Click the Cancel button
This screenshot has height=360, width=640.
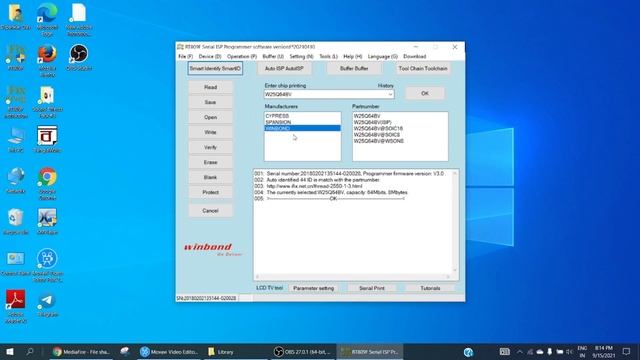(210, 211)
